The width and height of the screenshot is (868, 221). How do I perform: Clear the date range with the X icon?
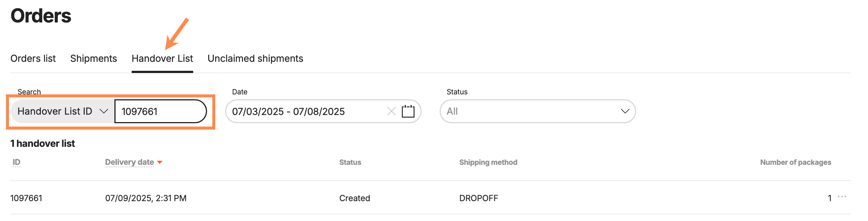coord(391,111)
